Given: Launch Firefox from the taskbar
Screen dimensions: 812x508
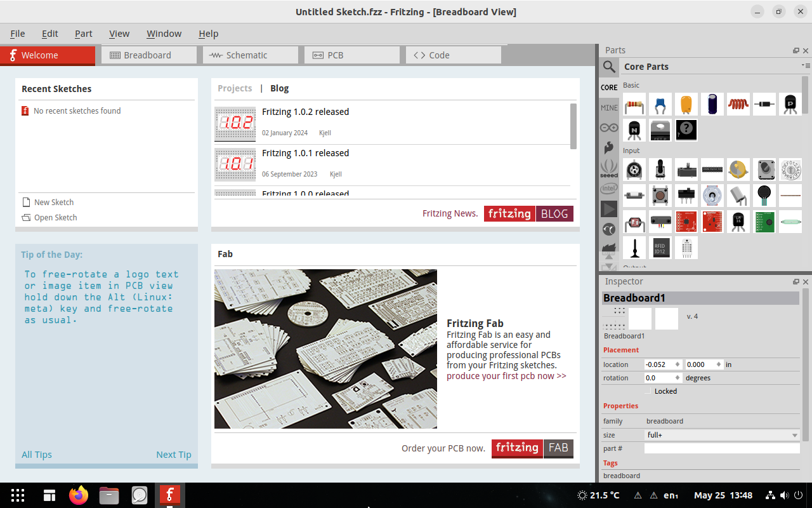Looking at the screenshot, I should [x=79, y=495].
